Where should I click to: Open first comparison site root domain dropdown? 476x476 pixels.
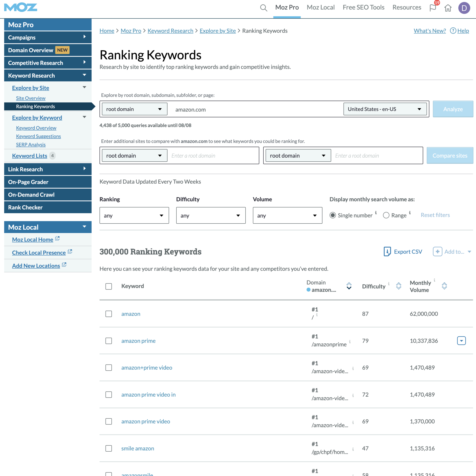[134, 156]
